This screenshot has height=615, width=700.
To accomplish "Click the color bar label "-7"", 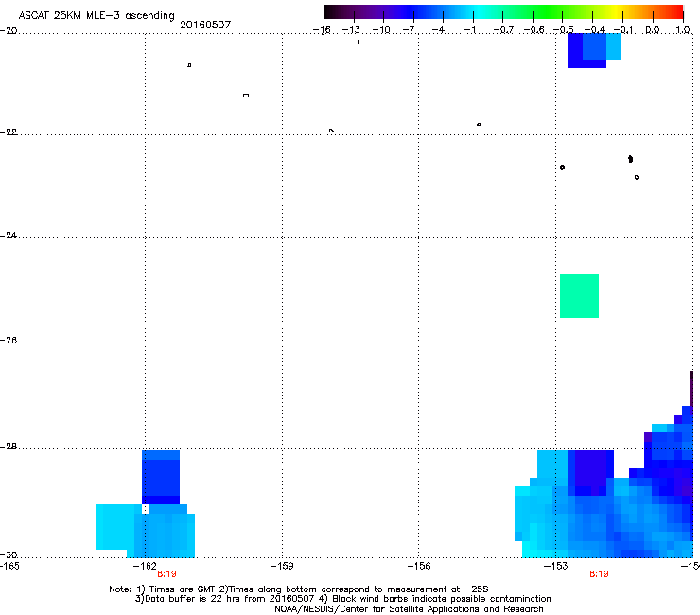I will point(409,30).
